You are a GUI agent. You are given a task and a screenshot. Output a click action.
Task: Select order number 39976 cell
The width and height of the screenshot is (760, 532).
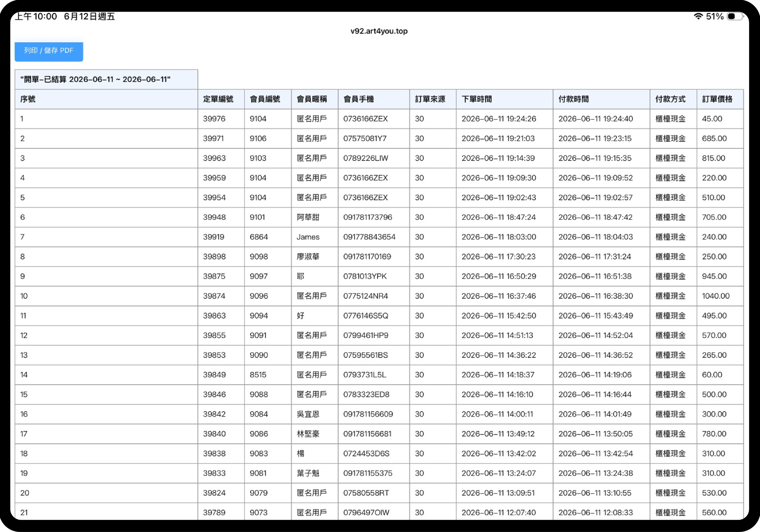click(x=221, y=119)
